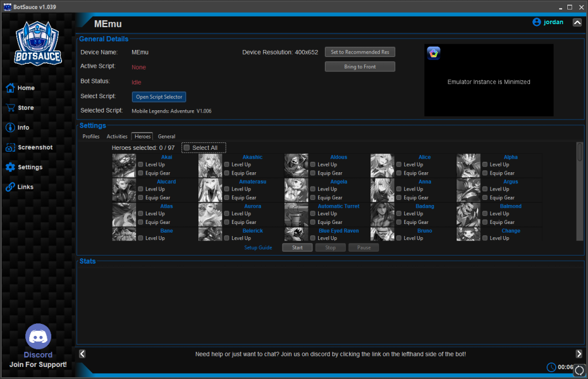Viewport: 588px width, 379px height.
Task: Click the jordan user profile icon
Action: (x=537, y=22)
